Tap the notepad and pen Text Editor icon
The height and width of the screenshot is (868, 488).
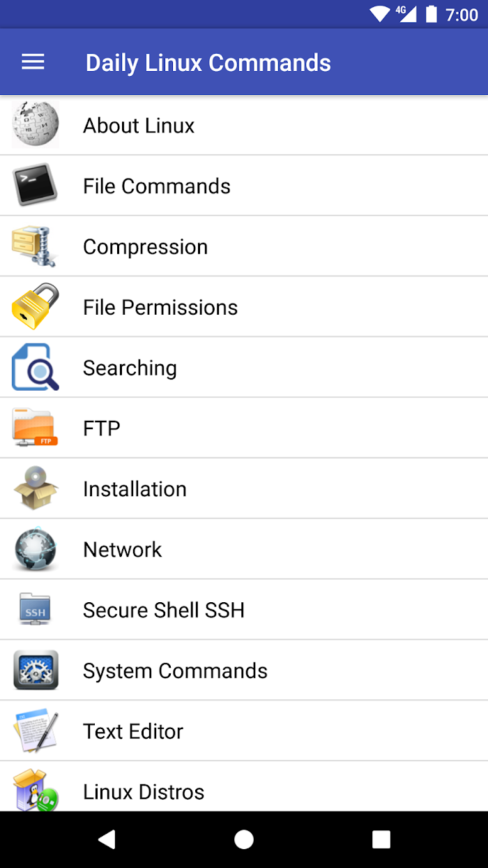click(x=35, y=731)
